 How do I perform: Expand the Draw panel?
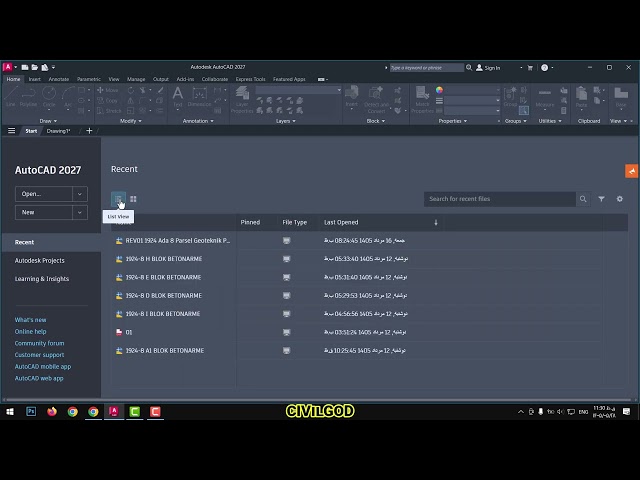pyautogui.click(x=48, y=121)
